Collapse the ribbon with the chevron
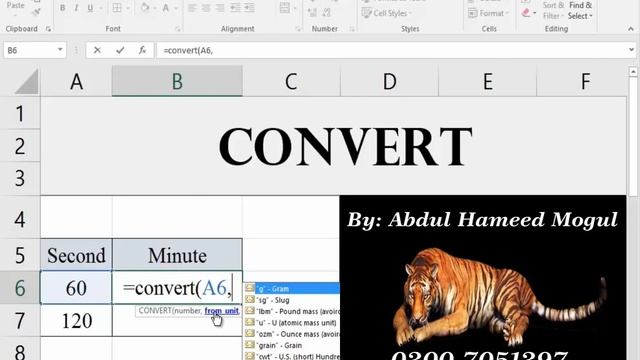 [x=631, y=29]
